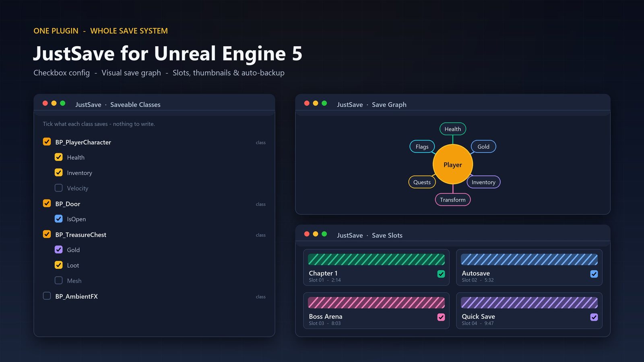Untick the Health property checkbox

(58, 157)
